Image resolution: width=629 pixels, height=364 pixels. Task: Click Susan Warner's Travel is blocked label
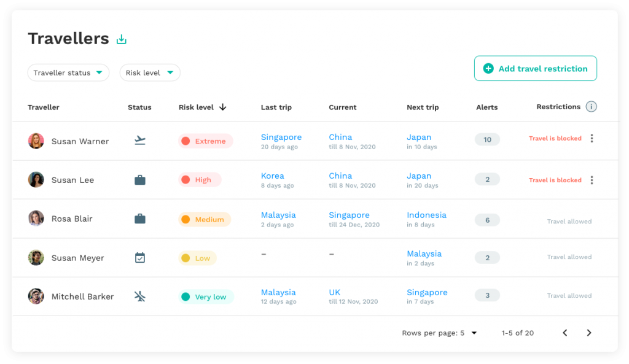pyautogui.click(x=555, y=138)
